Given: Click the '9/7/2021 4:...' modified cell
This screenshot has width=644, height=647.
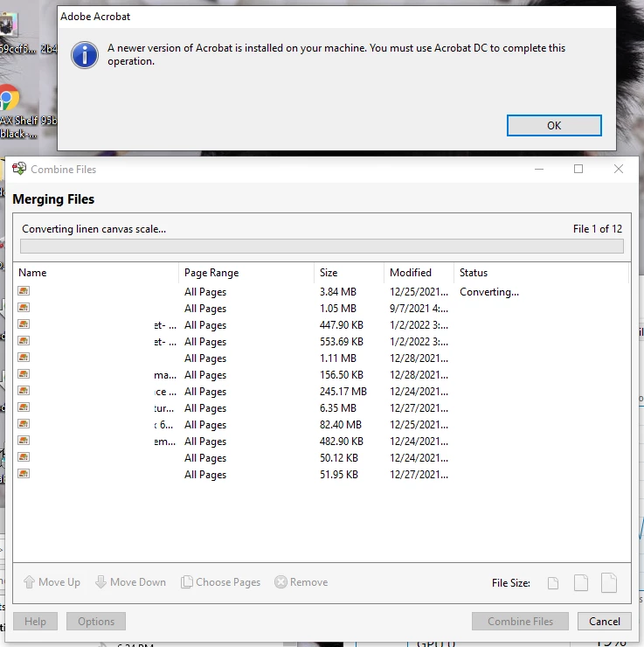Looking at the screenshot, I should [419, 309].
